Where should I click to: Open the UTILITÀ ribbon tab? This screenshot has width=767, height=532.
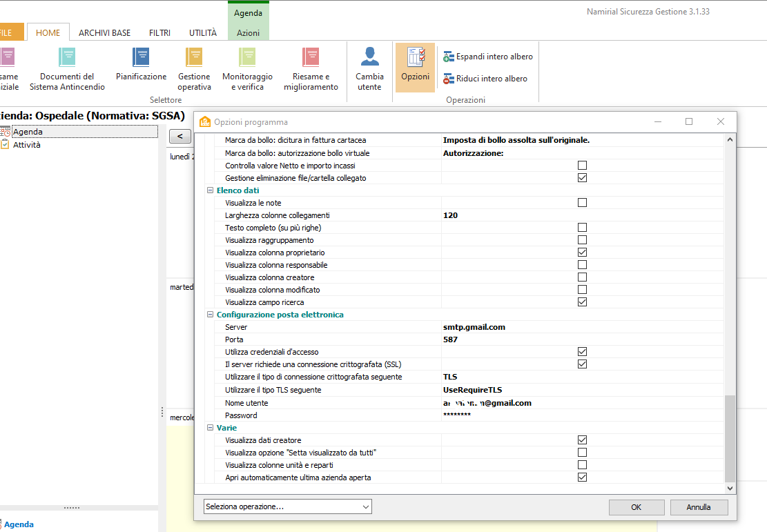tap(203, 32)
